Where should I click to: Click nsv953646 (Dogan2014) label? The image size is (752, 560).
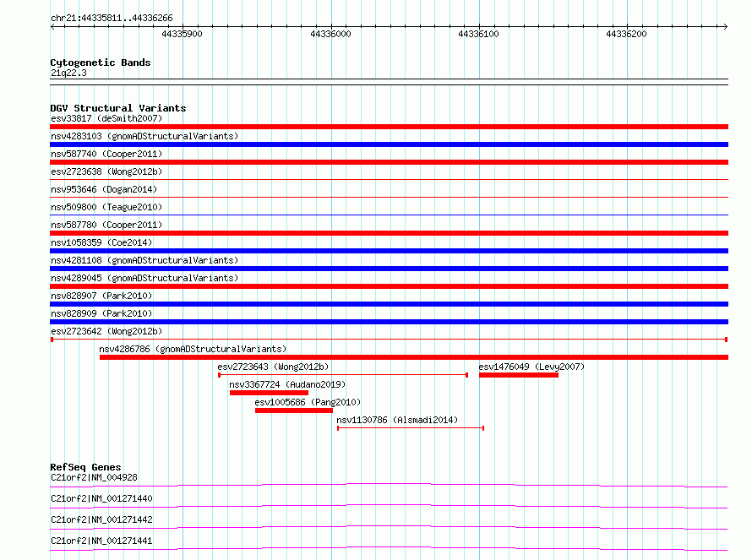[x=104, y=189]
